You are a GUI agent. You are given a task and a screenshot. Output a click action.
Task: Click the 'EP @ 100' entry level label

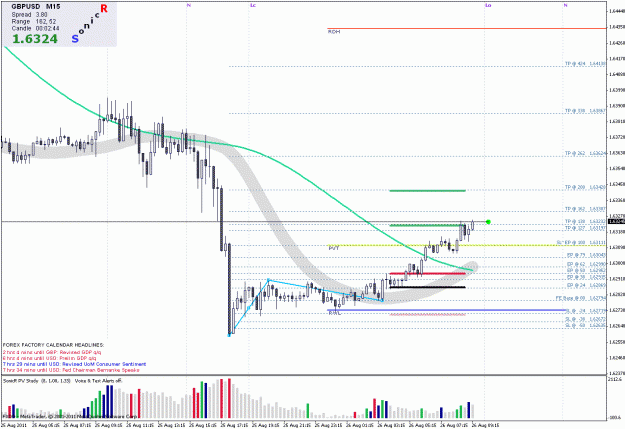(x=581, y=242)
